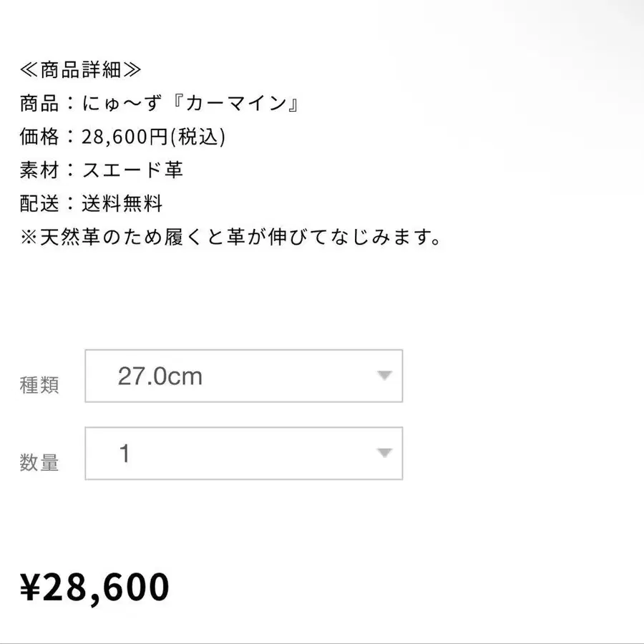Click the 27.0cm value text

click(x=160, y=376)
